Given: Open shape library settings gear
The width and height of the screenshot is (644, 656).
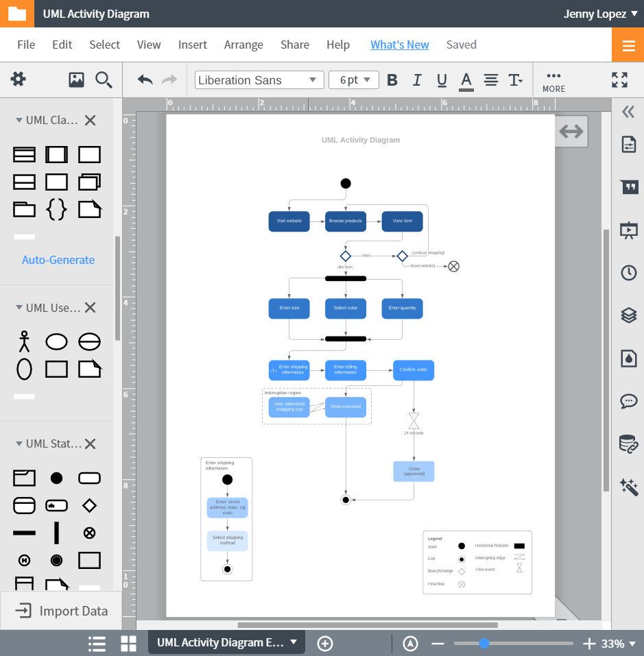Looking at the screenshot, I should click(x=18, y=79).
